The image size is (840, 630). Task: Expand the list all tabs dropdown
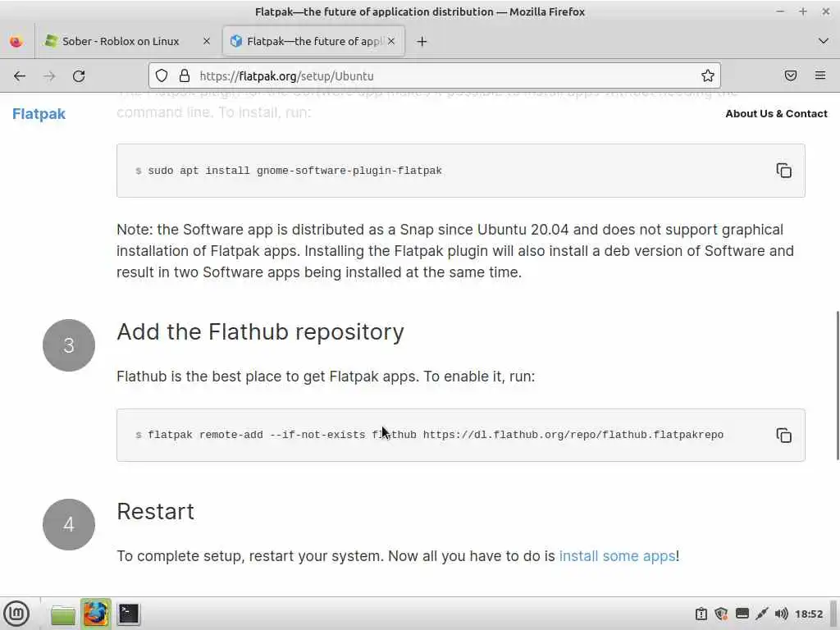click(x=824, y=41)
